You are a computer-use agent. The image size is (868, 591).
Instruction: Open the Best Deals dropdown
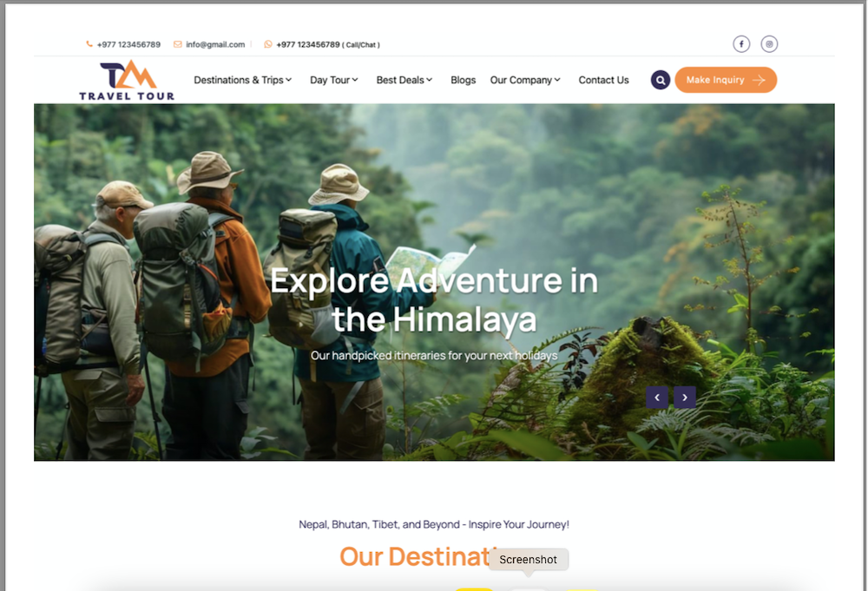(x=404, y=80)
